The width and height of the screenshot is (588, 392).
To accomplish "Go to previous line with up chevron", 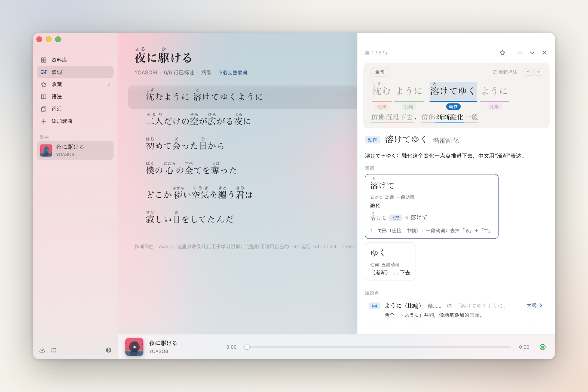I will click(520, 53).
